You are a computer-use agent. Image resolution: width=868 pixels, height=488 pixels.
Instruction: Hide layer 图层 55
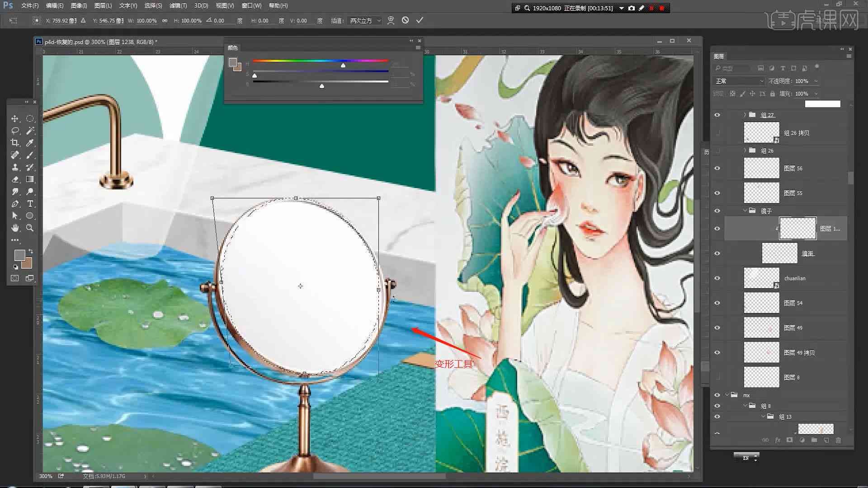coord(717,193)
